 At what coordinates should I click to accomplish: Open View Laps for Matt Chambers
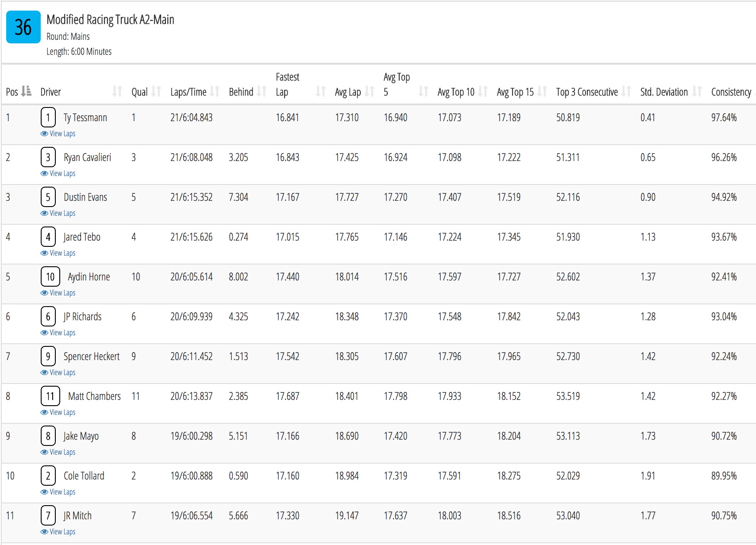coord(58,412)
